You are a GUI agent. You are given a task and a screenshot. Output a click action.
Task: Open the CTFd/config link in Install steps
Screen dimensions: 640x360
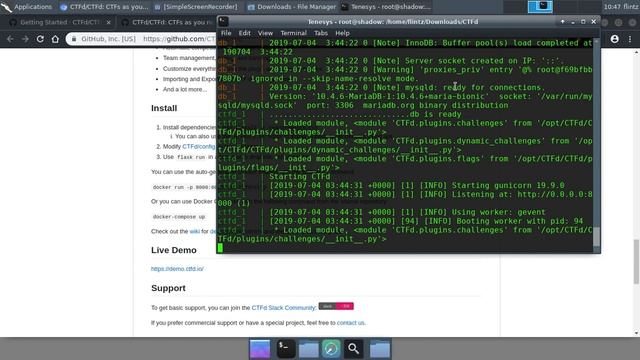(x=199, y=147)
